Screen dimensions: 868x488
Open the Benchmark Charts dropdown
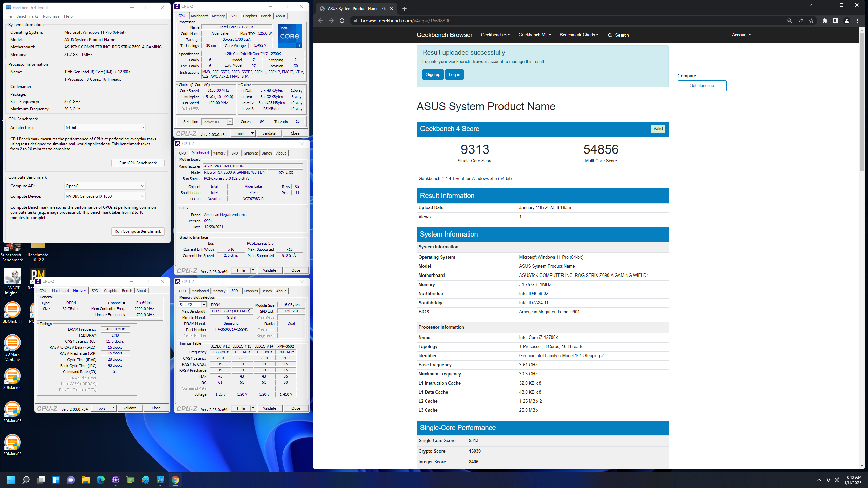579,35
